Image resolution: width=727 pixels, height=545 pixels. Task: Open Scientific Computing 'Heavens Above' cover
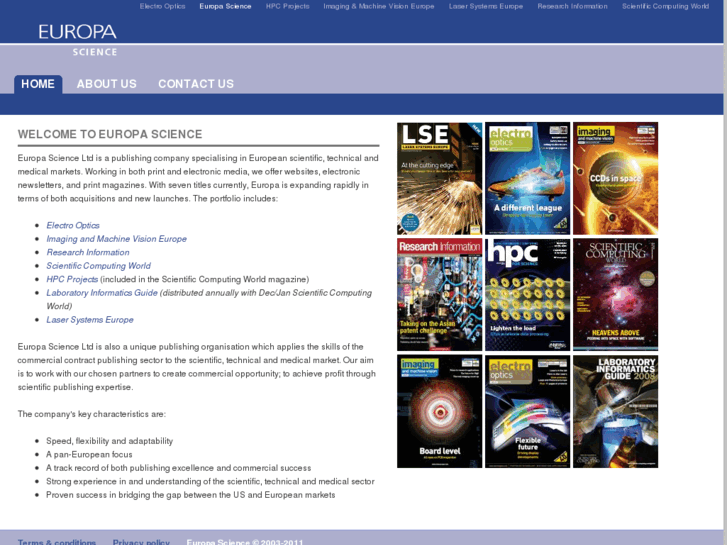(616, 295)
